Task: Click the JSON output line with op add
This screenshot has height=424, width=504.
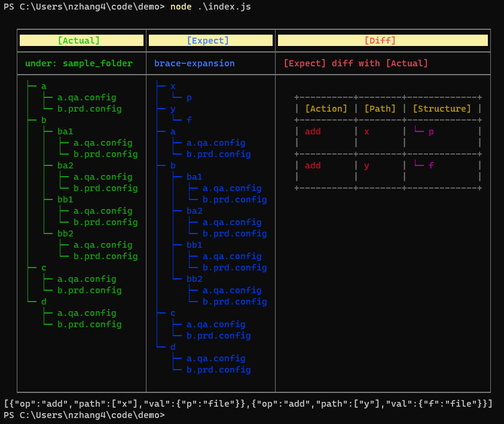Action: 248,404
